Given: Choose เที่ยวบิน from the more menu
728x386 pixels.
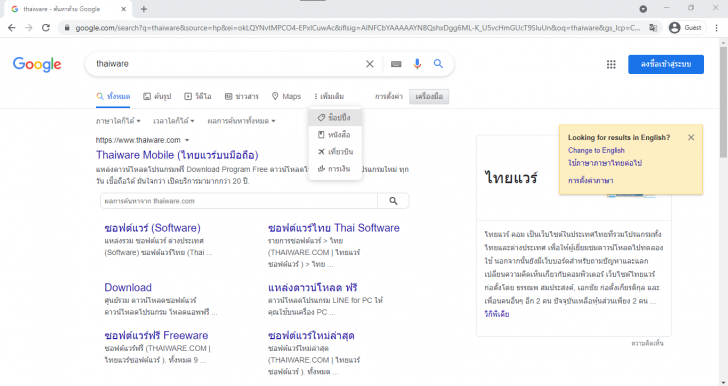Looking at the screenshot, I should (335, 152).
